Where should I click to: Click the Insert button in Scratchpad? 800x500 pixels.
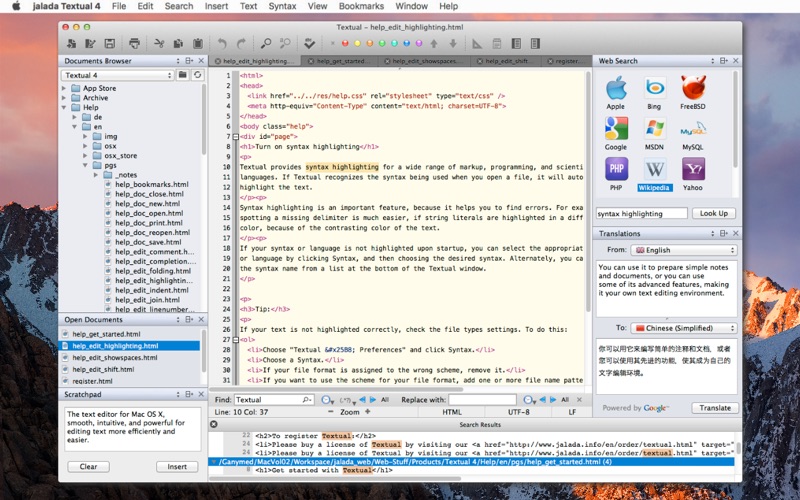[x=177, y=466]
